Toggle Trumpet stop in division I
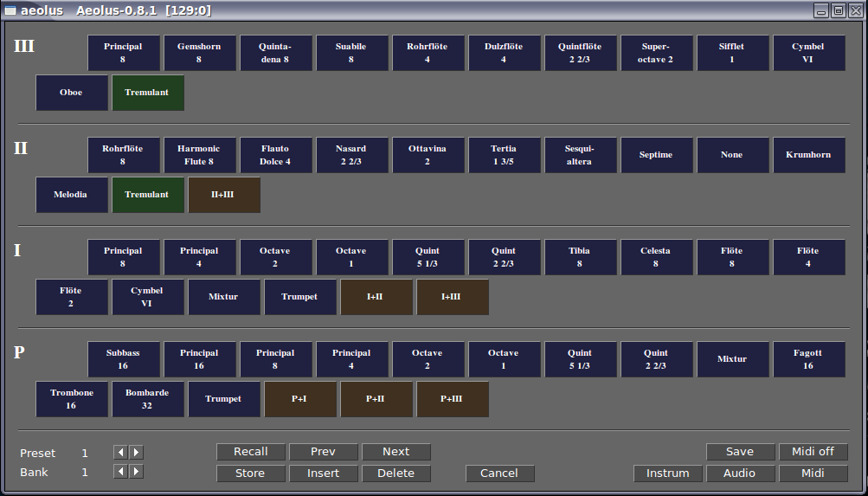This screenshot has height=496, width=868. 300,297
